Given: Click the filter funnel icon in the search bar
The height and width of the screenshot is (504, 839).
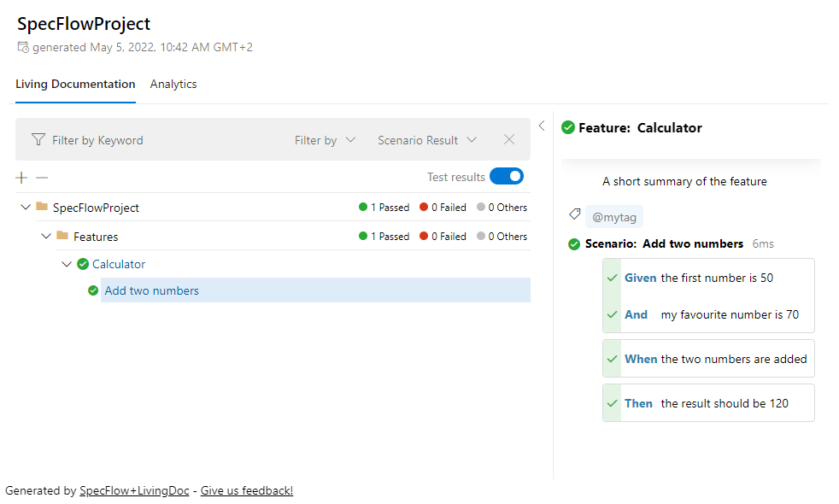Looking at the screenshot, I should (38, 139).
